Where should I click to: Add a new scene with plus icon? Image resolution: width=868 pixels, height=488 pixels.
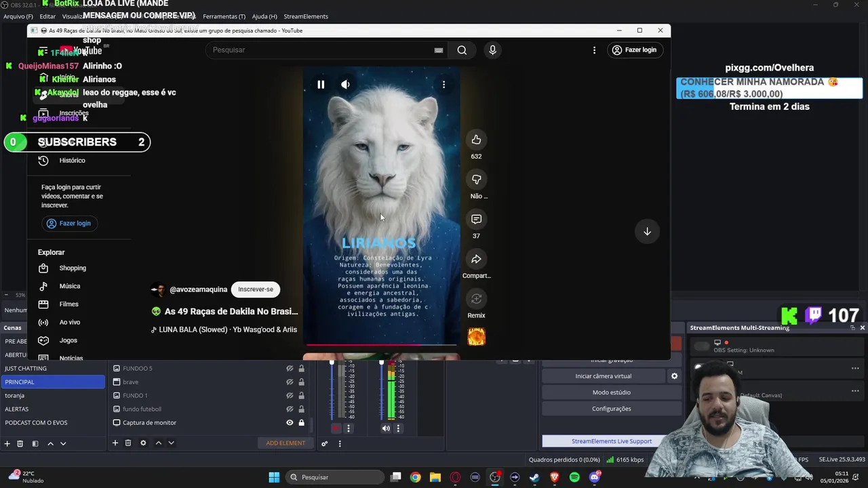click(x=7, y=443)
